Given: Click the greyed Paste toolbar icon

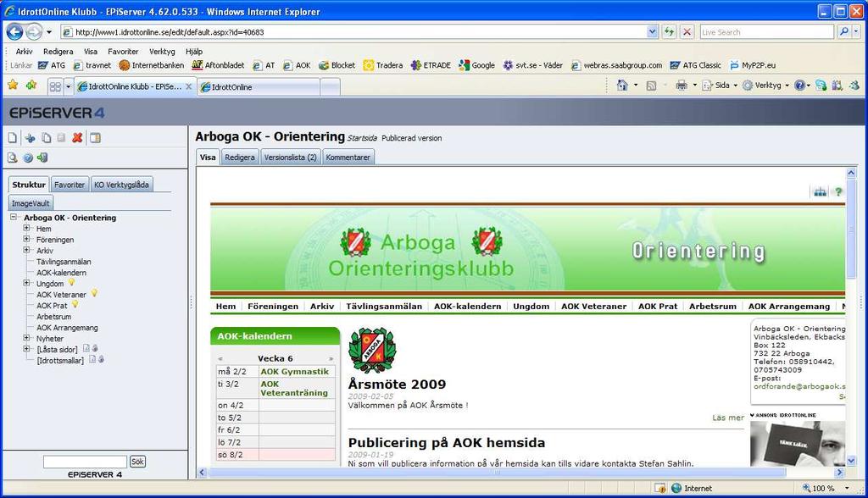Looking at the screenshot, I should pos(61,138).
